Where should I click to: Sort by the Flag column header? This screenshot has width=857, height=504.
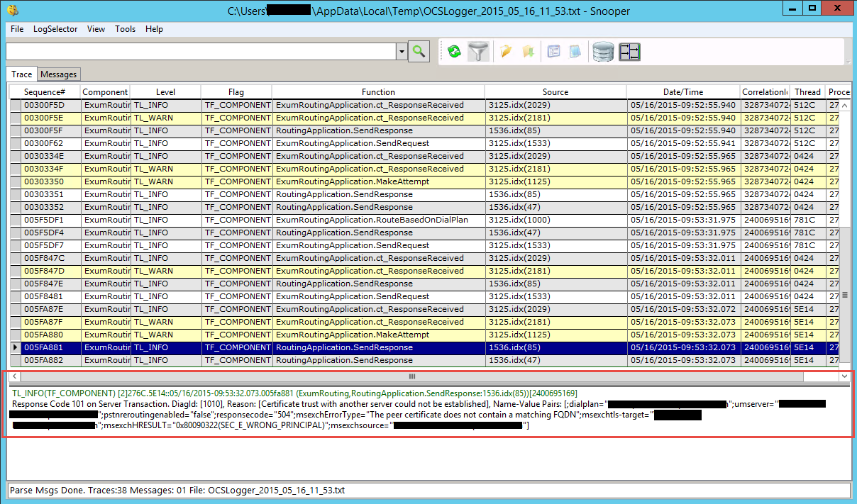[236, 92]
